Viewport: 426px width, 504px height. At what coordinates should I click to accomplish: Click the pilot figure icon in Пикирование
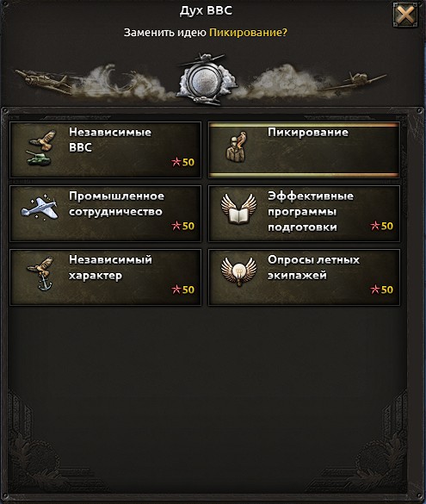(x=236, y=146)
